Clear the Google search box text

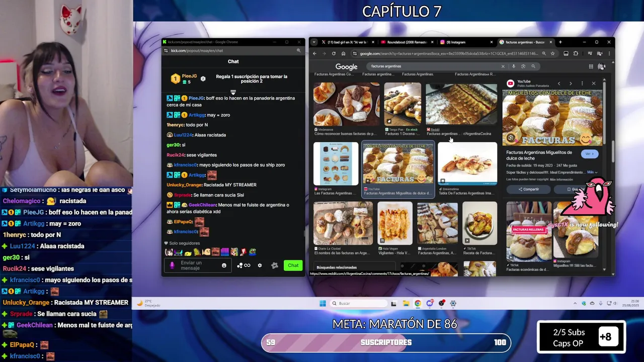pos(503,66)
